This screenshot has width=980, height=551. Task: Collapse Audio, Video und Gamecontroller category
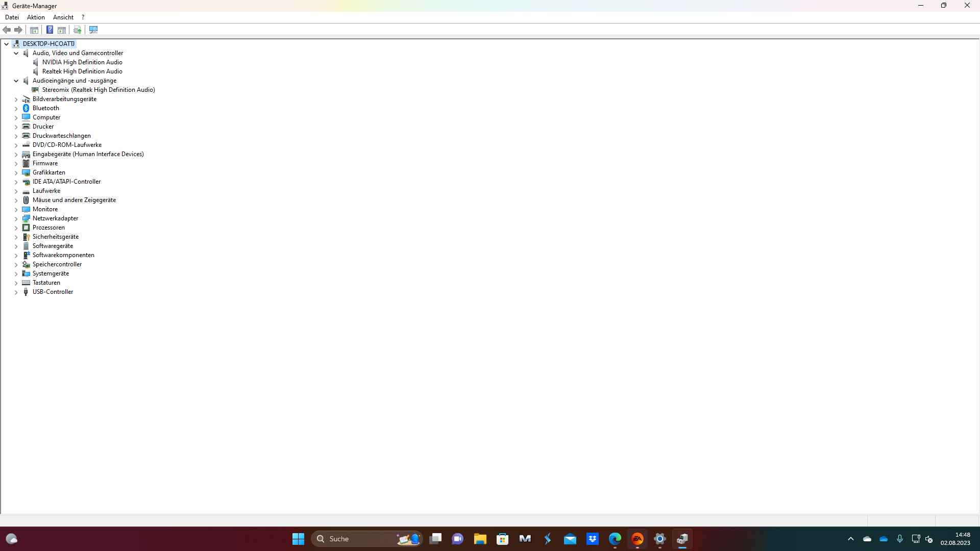click(16, 53)
